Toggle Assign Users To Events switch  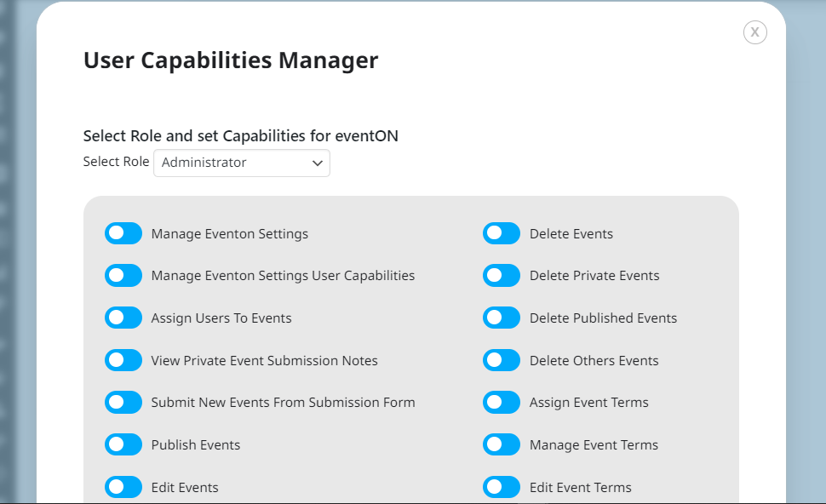[123, 318]
